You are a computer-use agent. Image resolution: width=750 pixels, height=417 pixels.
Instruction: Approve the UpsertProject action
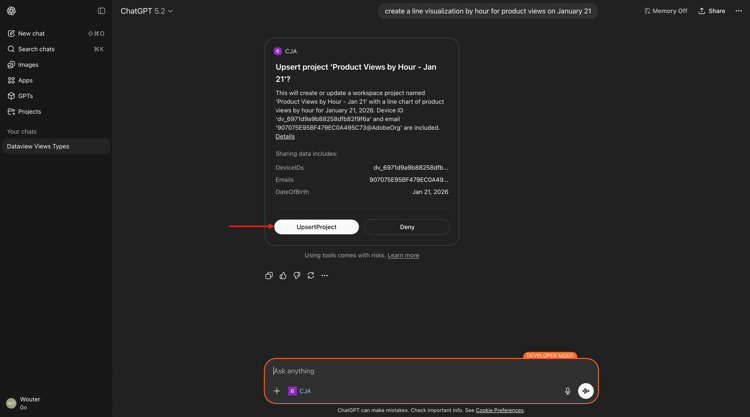[x=316, y=227]
